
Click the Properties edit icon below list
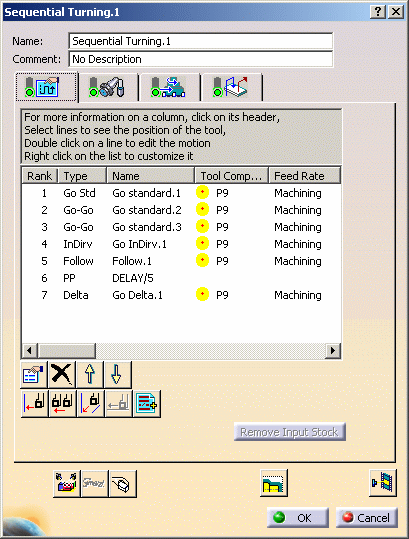click(34, 374)
